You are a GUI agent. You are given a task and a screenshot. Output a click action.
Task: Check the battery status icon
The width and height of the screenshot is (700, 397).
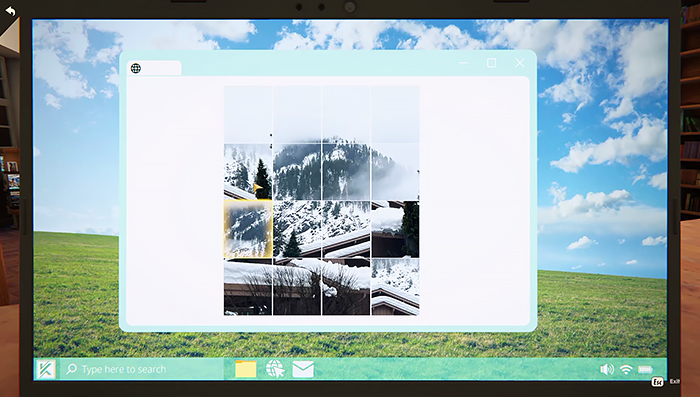tap(646, 369)
